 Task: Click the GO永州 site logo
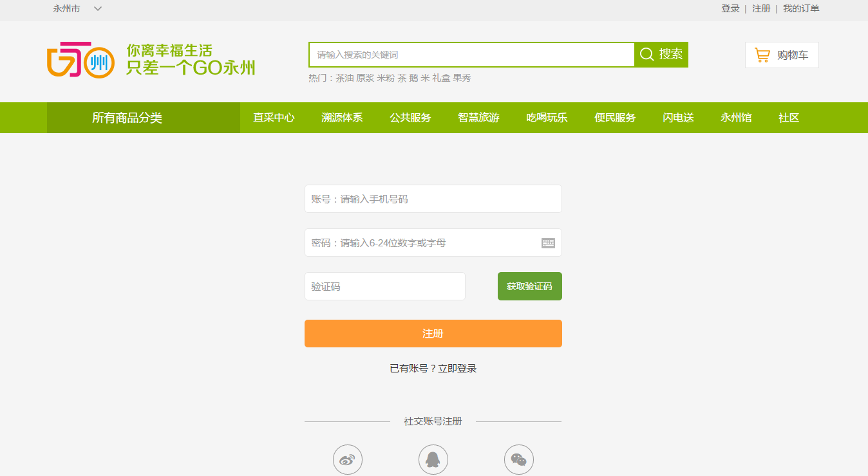coord(81,59)
